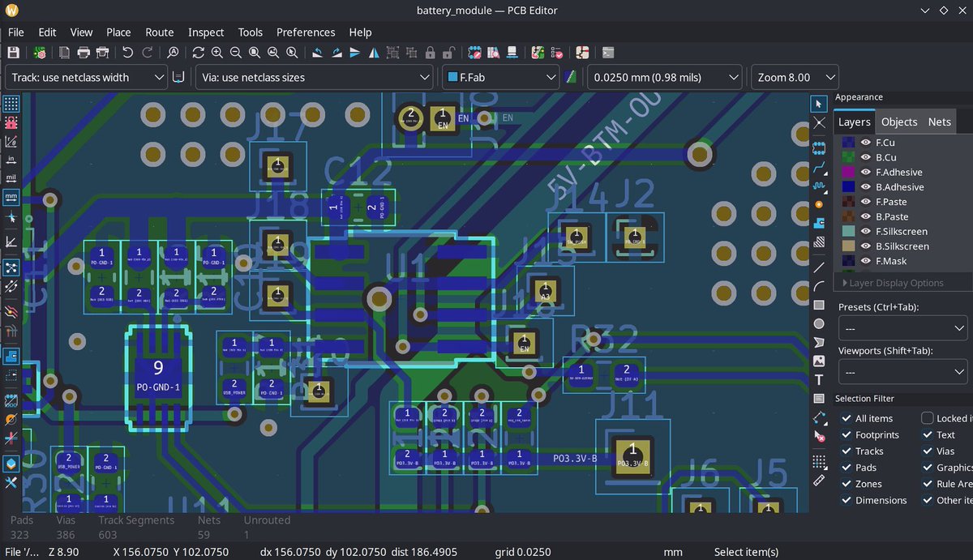Open the Zoom 8.00 dropdown
The height and width of the screenshot is (560, 973).
pyautogui.click(x=795, y=78)
